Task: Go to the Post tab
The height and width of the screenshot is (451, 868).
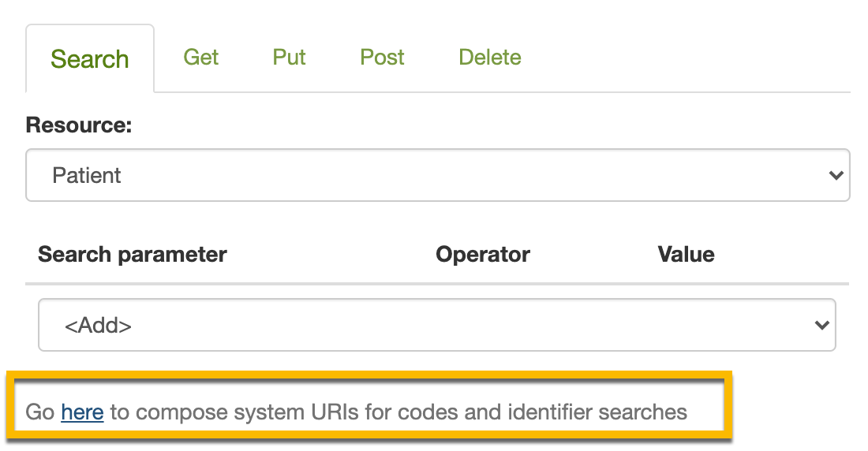Action: 382,57
